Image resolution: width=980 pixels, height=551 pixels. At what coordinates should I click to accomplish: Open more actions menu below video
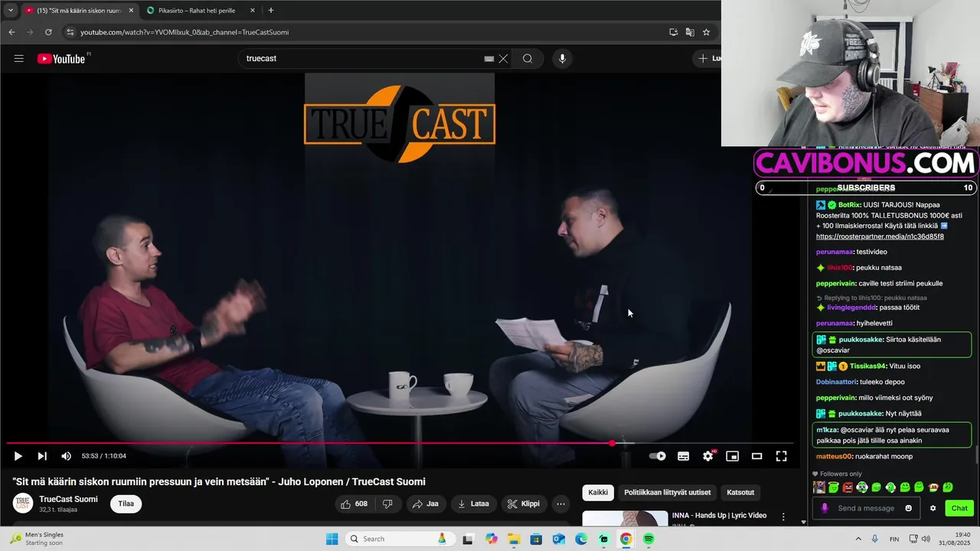pyautogui.click(x=561, y=504)
